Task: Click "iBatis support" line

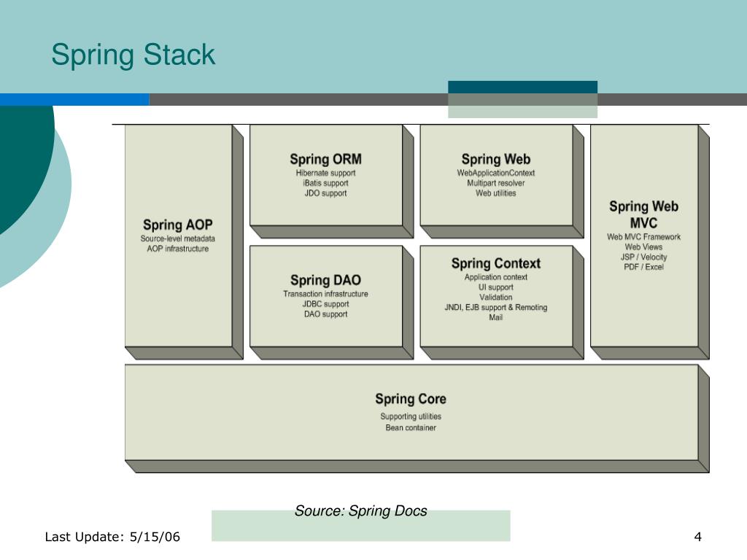Action: tap(326, 183)
